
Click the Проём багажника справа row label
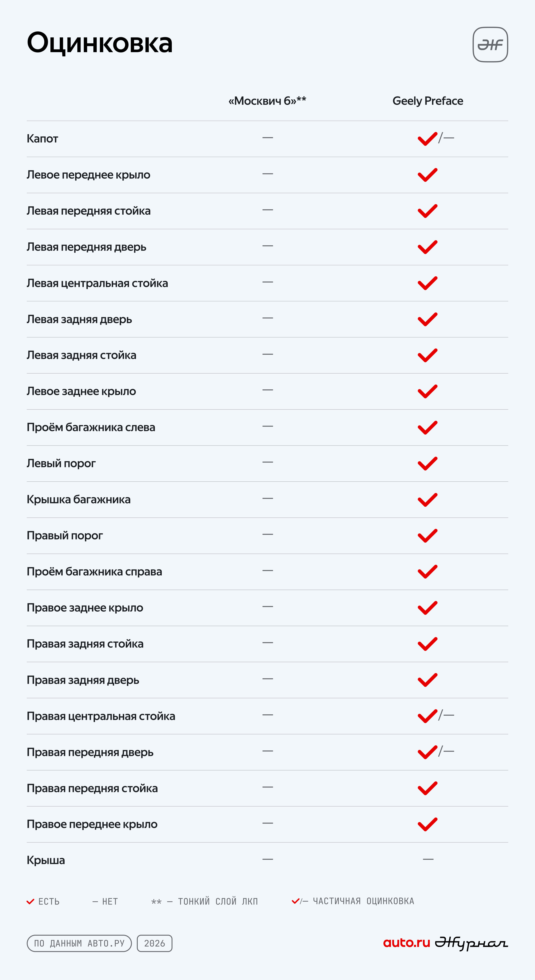[x=94, y=572]
